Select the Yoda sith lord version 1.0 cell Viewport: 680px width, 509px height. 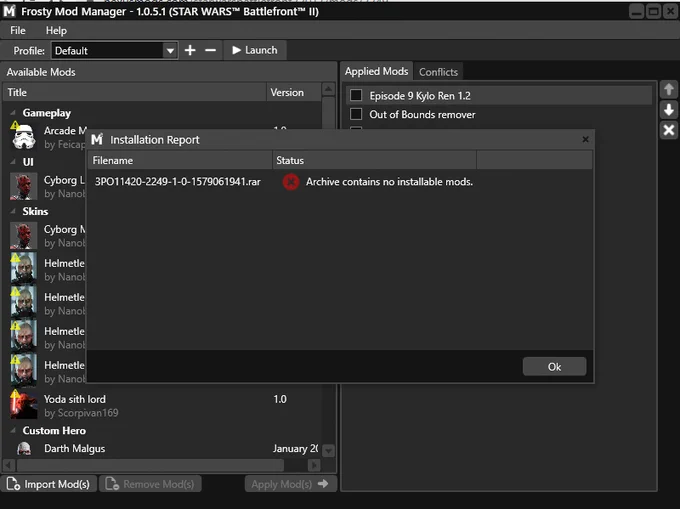(x=280, y=399)
